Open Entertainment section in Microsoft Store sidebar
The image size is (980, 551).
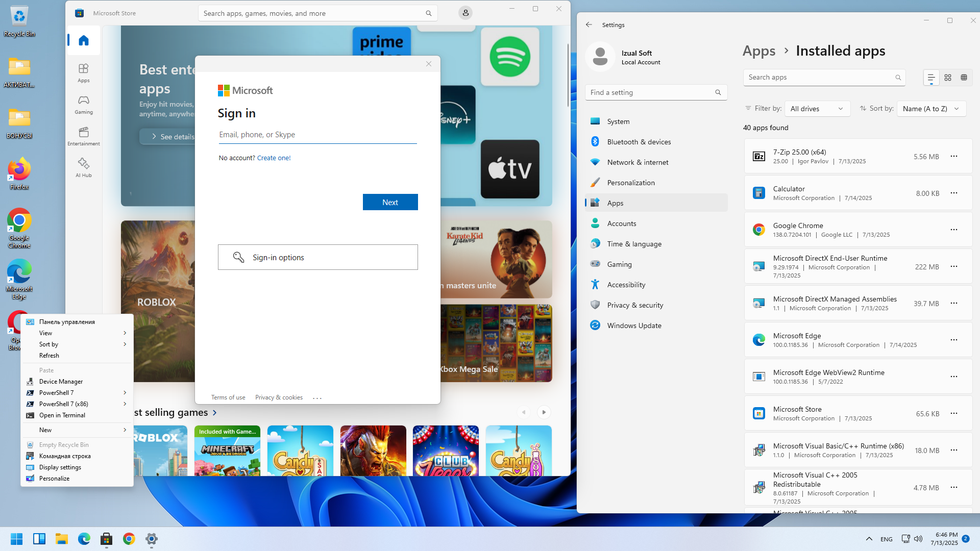coord(84,136)
